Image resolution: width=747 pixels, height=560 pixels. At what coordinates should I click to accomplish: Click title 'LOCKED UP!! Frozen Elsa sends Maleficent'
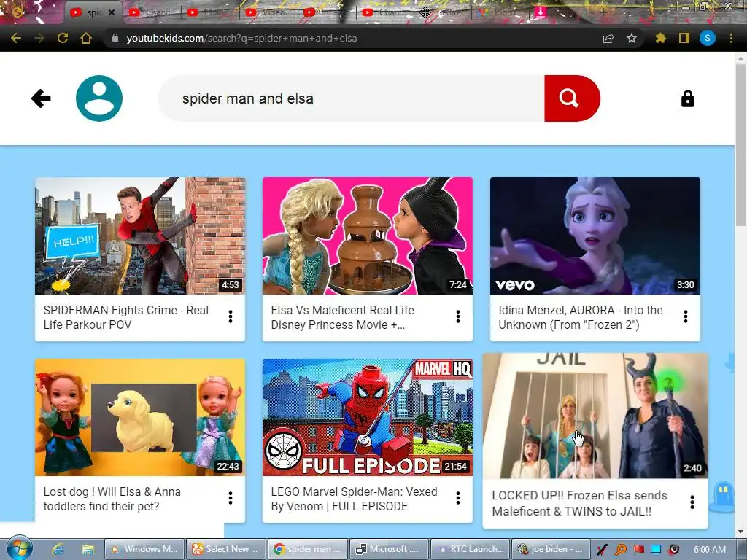(579, 503)
